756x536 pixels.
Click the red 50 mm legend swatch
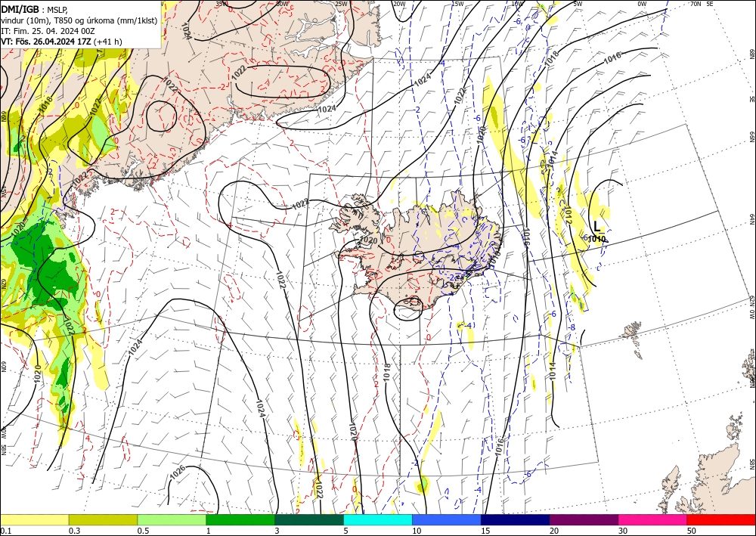tap(721, 519)
